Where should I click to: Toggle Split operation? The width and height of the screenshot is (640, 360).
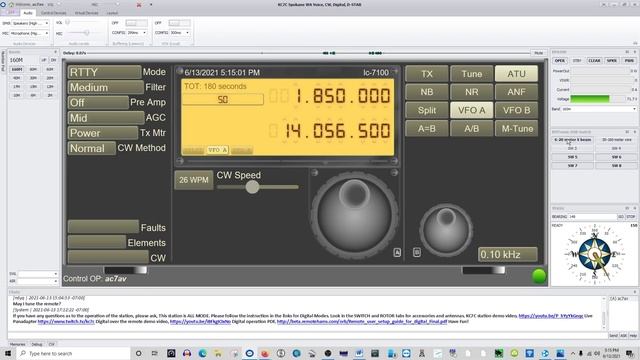(x=427, y=110)
